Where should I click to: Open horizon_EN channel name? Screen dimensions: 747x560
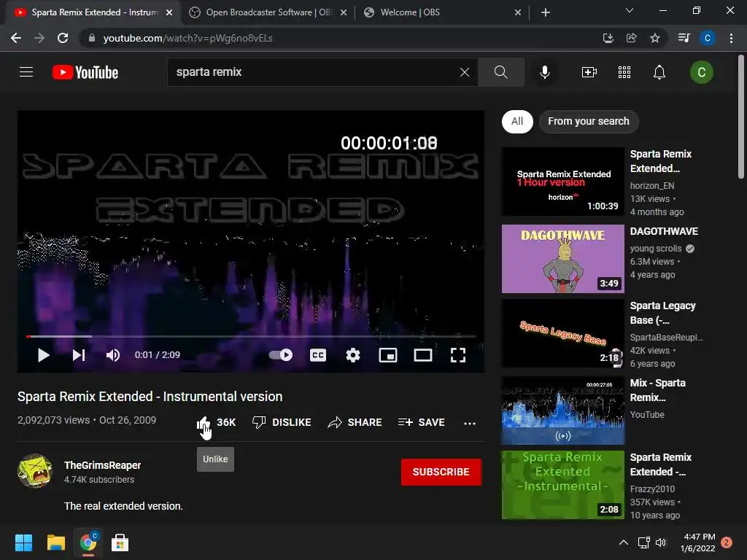tap(651, 186)
